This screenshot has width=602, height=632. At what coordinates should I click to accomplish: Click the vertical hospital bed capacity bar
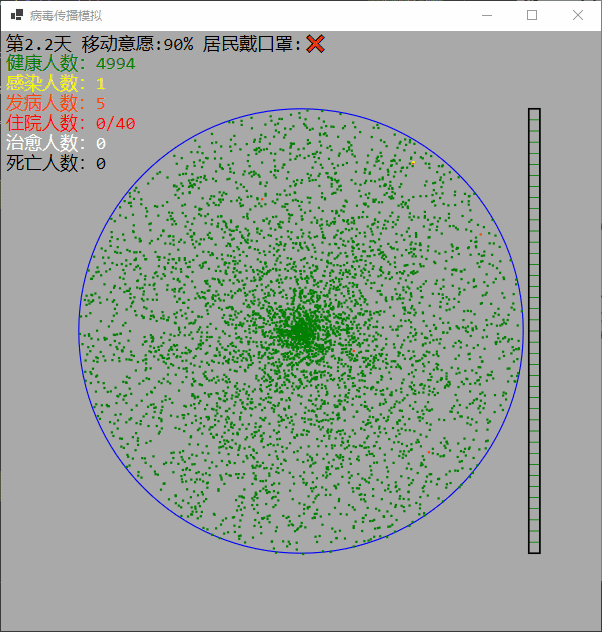(534, 331)
